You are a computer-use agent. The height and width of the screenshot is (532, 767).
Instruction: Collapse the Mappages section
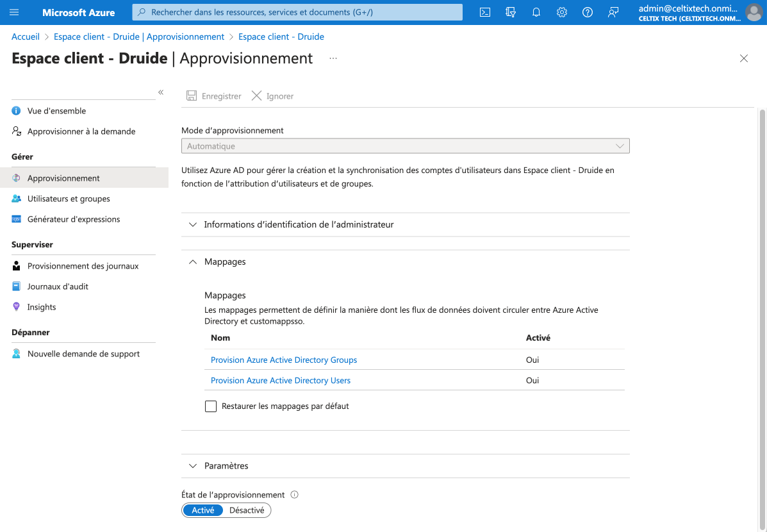point(405,262)
